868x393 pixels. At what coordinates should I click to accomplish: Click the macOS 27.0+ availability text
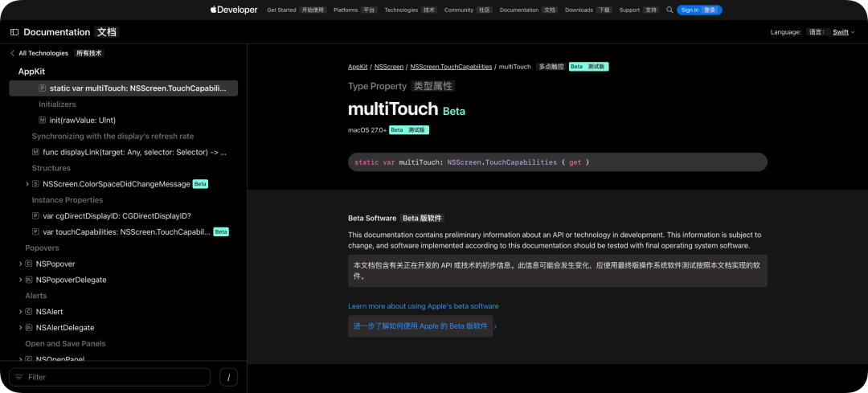pos(367,130)
